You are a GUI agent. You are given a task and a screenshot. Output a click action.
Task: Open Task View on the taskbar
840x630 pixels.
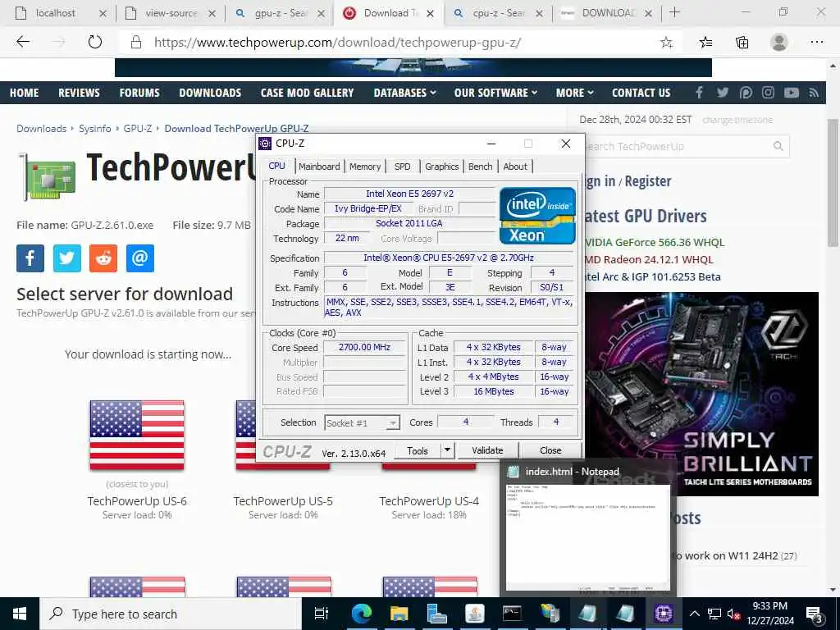click(322, 614)
